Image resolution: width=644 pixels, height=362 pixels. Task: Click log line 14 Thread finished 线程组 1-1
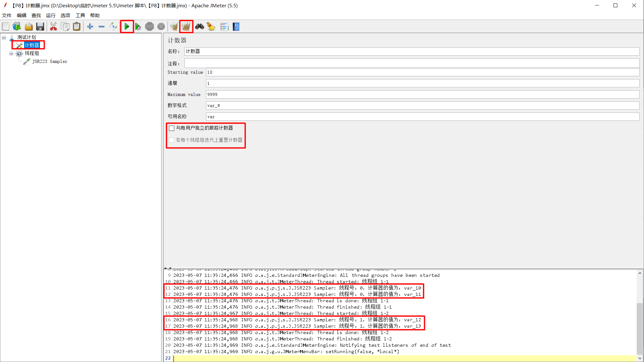[282, 307]
